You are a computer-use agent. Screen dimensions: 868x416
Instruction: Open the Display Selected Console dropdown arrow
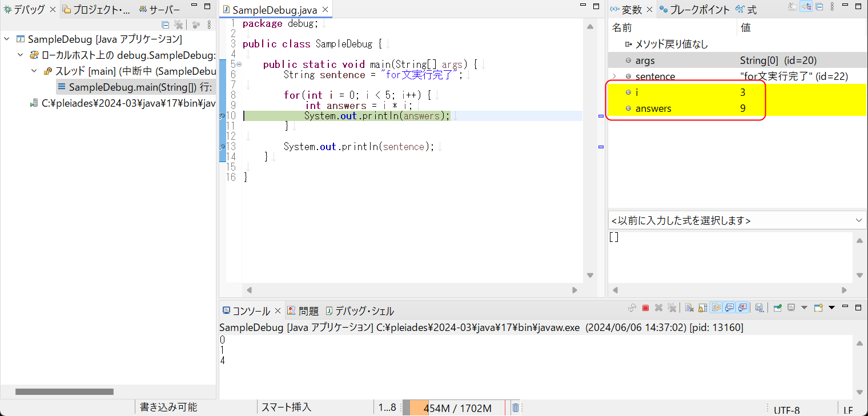click(x=804, y=308)
